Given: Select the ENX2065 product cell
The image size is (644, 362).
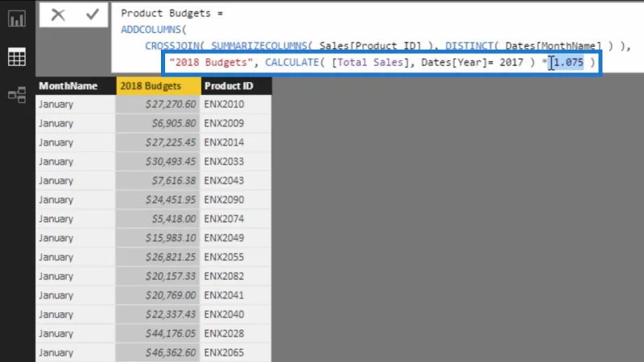Looking at the screenshot, I should click(x=236, y=352).
